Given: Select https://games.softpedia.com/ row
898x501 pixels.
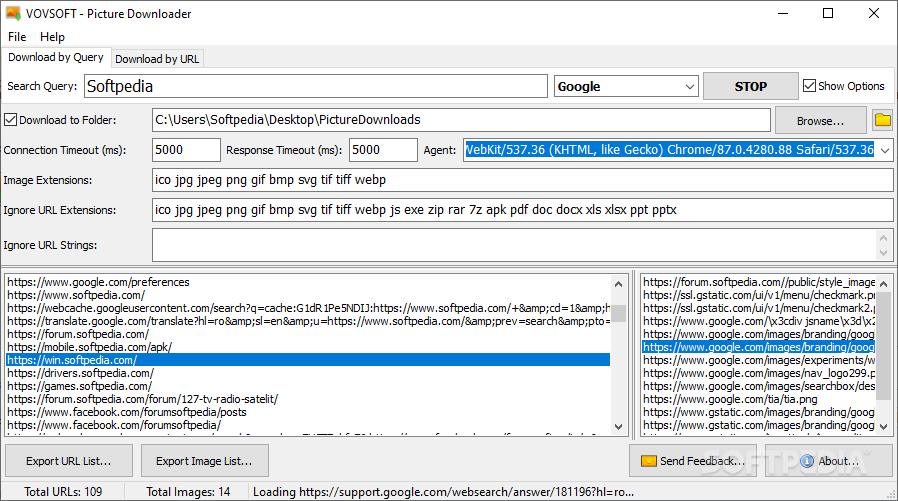Looking at the screenshot, I should coord(308,386).
